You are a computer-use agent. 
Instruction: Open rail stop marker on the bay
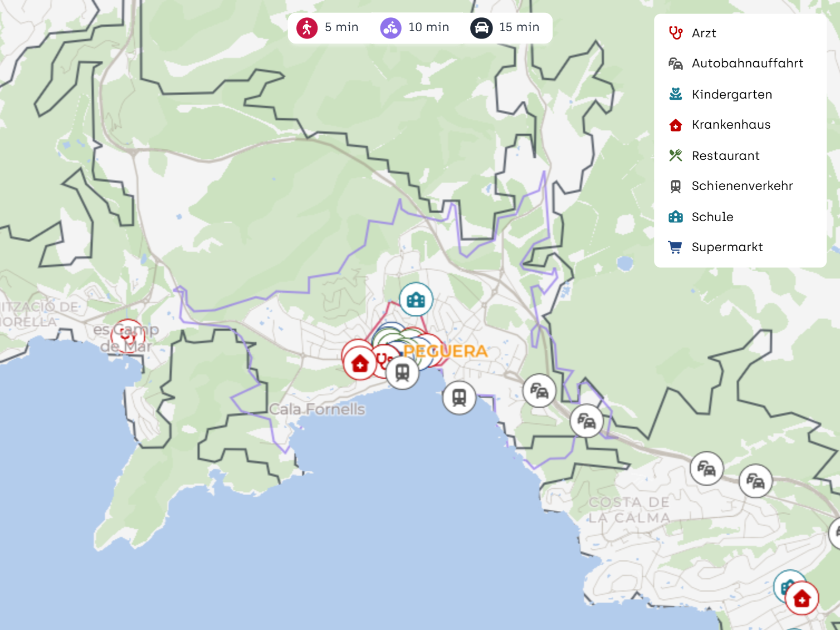[x=459, y=398]
